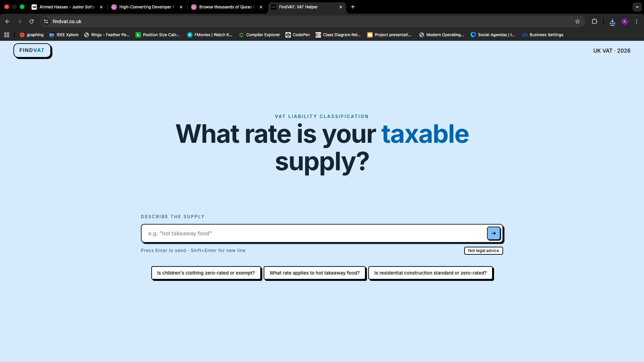The image size is (644, 362).
Task: View site information icon in address bar
Action: (x=46, y=21)
